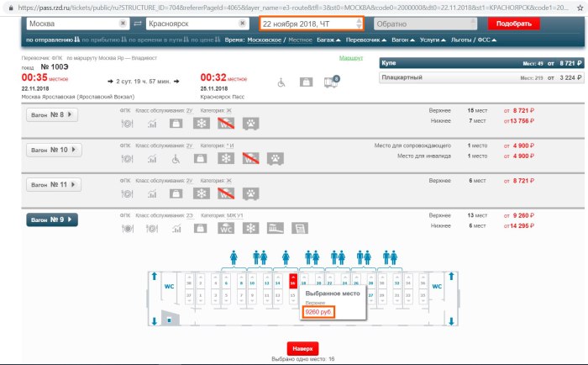Click the pets paw icon in Вагон № 8
The height and width of the screenshot is (365, 588).
251,123
